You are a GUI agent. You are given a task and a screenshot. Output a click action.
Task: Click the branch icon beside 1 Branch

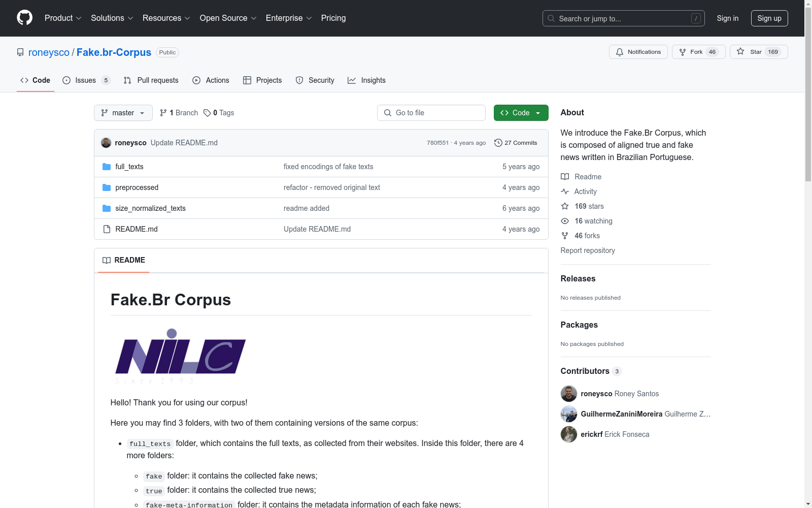tap(163, 113)
